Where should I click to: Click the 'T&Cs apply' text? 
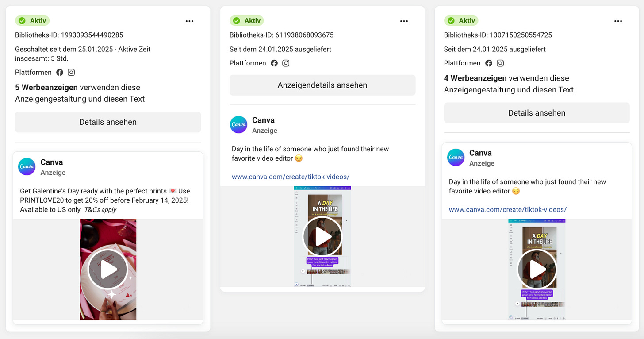coord(100,210)
